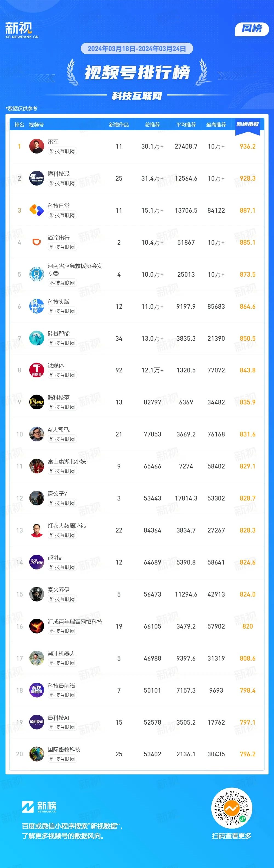Viewport: 274px width, 868px height.
Task: Click the 科技最前线 purple avatar
Action: pyautogui.click(x=36, y=690)
